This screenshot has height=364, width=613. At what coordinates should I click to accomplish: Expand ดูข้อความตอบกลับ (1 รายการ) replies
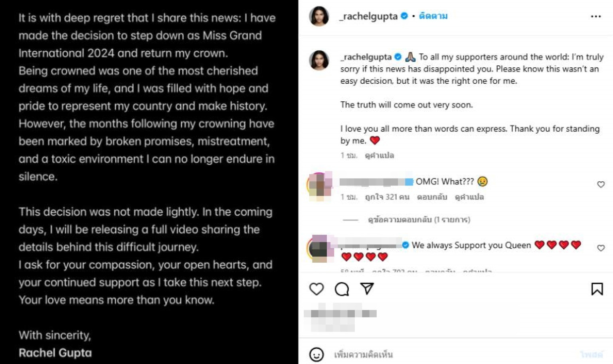click(x=419, y=220)
